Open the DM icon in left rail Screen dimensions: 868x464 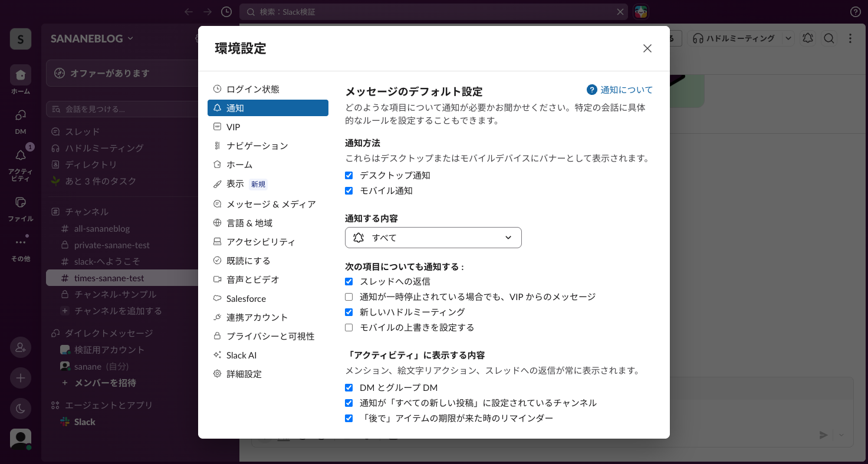click(x=21, y=115)
